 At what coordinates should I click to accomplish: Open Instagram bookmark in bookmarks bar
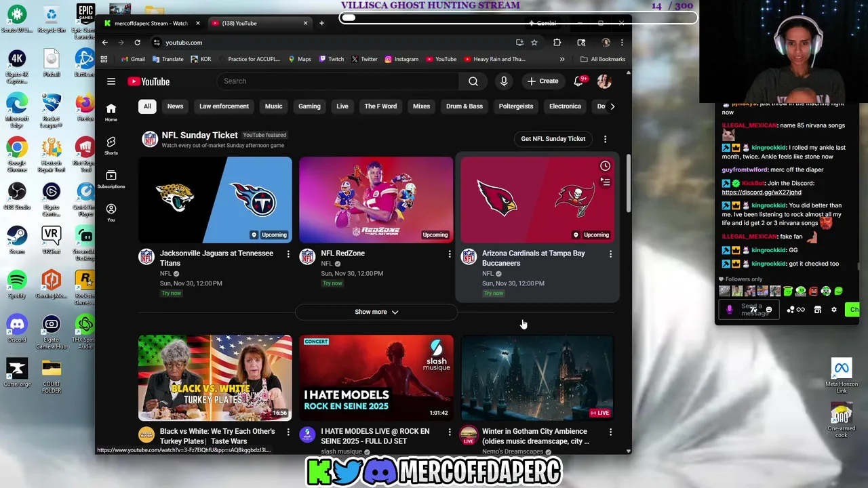401,59
